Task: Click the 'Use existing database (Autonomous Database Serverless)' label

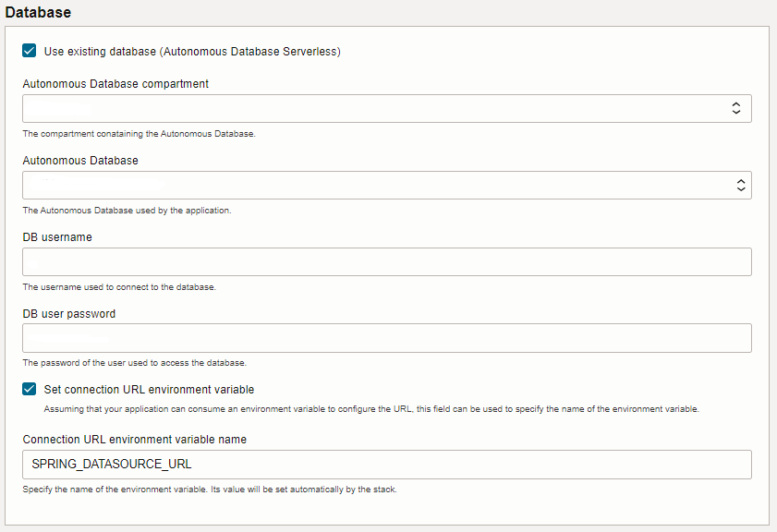Action: coord(192,52)
